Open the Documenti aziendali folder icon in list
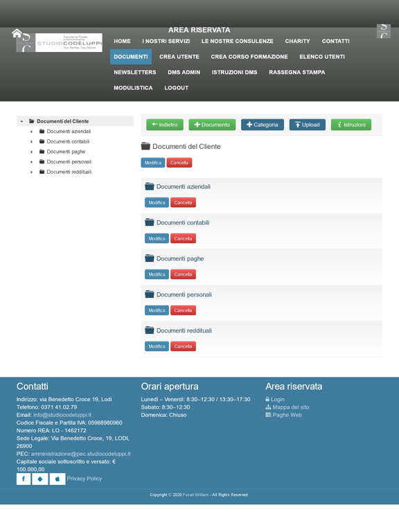The height and width of the screenshot is (532, 399). (150, 186)
